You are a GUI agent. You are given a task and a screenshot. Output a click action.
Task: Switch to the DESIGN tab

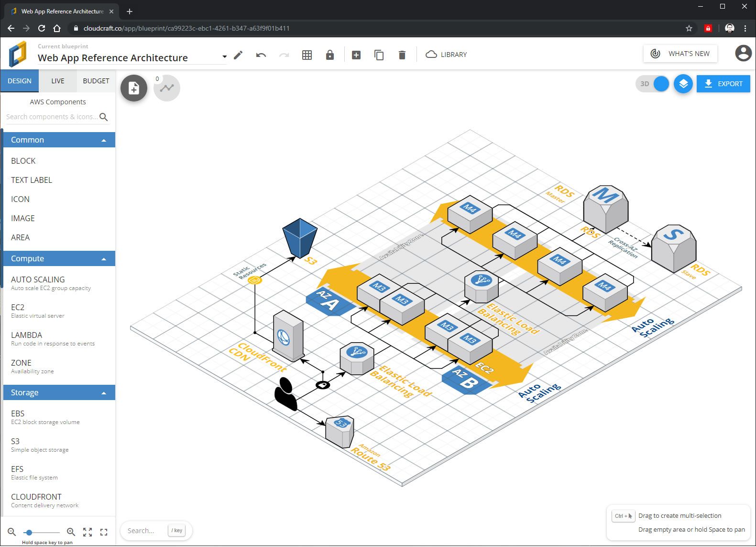[x=20, y=81]
